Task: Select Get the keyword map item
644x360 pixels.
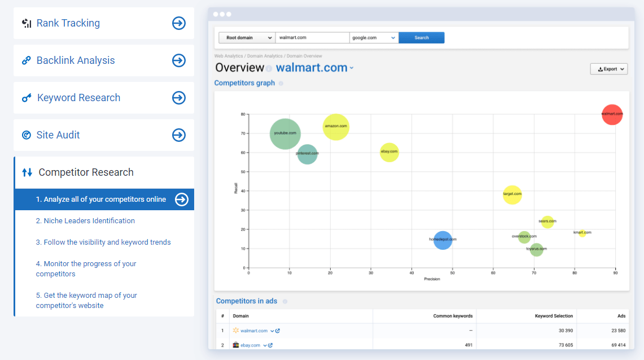Action: click(86, 300)
